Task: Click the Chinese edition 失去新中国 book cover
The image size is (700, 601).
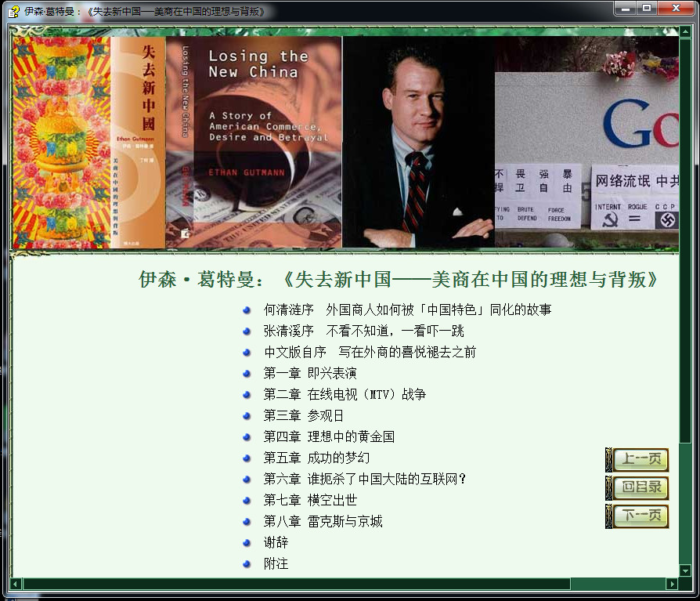Action: click(x=138, y=142)
